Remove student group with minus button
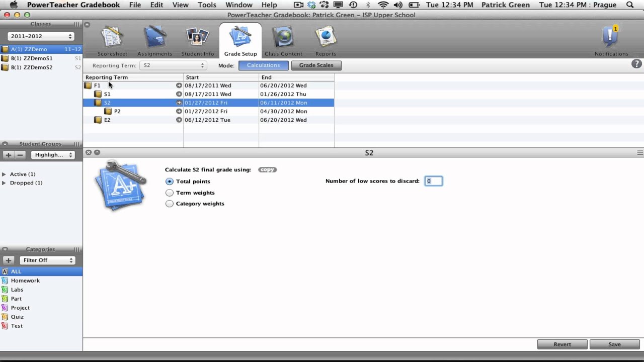 pos(20,155)
